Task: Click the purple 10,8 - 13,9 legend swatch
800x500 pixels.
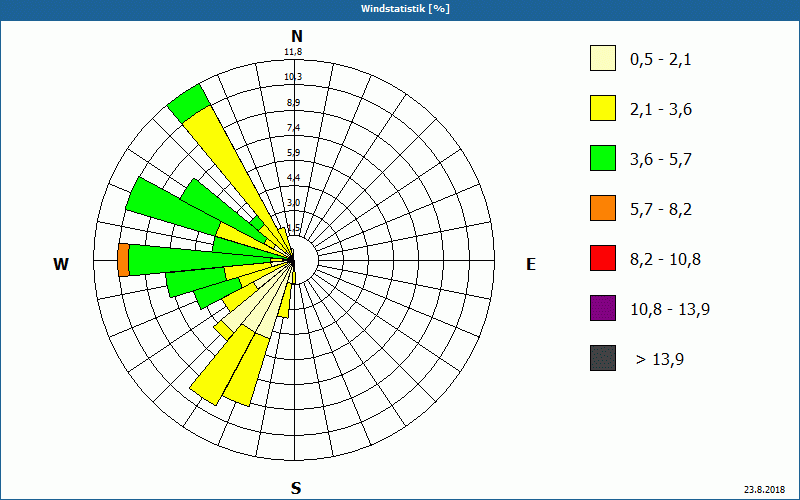Action: point(603,308)
